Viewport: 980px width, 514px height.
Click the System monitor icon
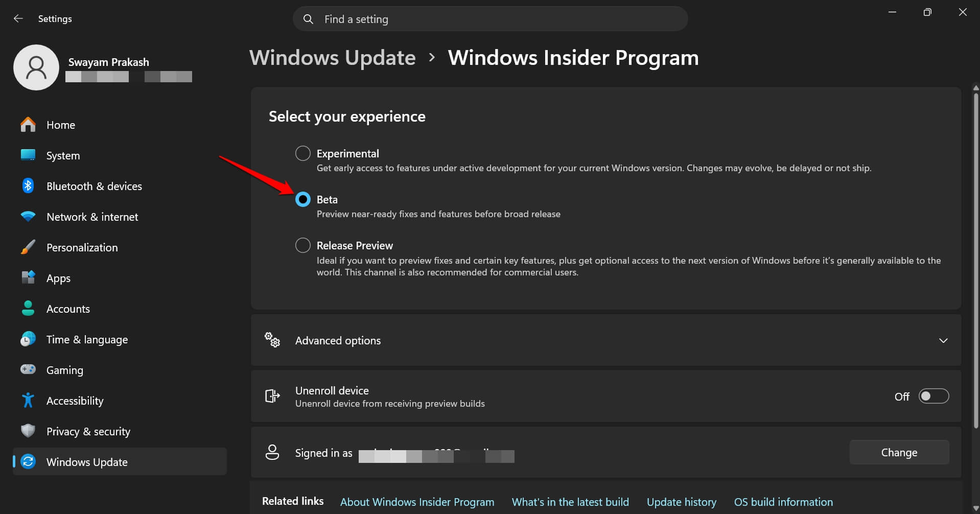tap(28, 155)
